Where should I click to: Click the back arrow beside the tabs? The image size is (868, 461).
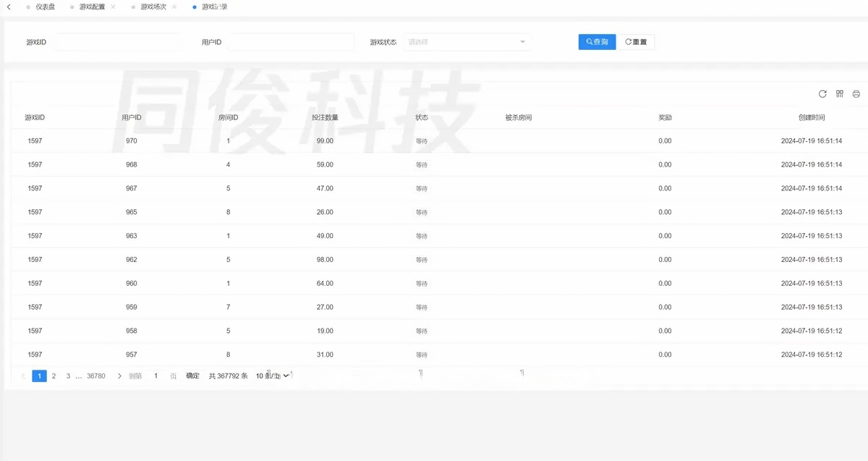pos(8,7)
